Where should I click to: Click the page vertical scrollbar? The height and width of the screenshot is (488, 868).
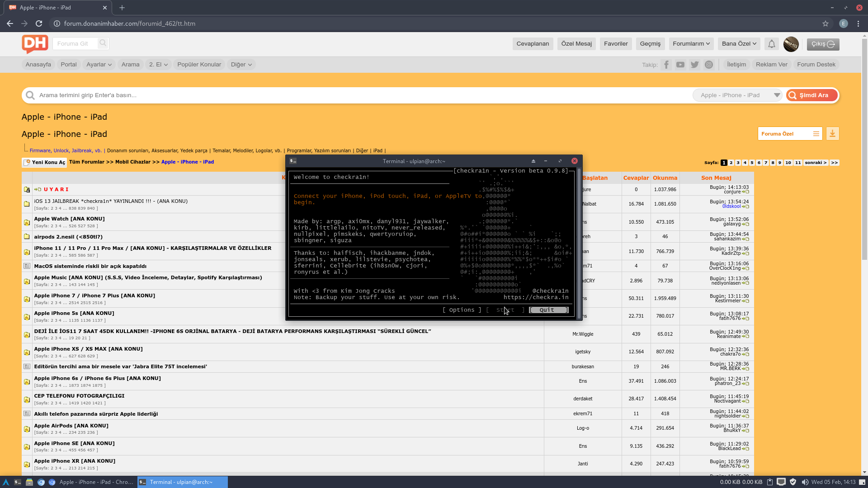864,149
